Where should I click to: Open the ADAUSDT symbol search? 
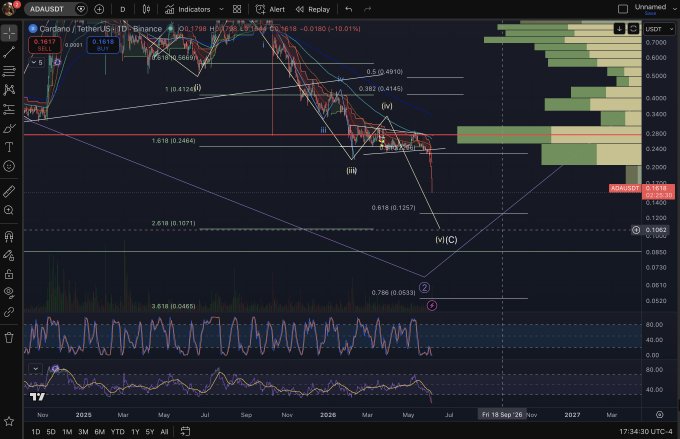tap(47, 9)
